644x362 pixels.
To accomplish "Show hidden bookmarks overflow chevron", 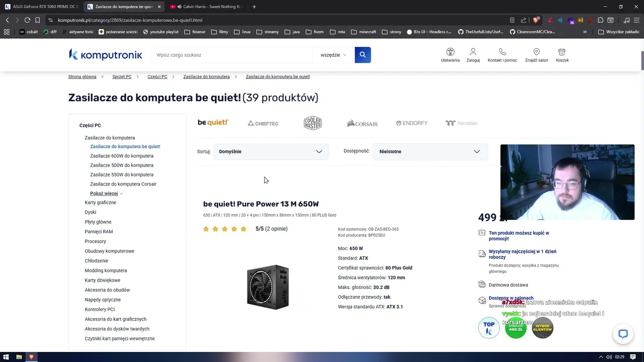I will 585,32.
